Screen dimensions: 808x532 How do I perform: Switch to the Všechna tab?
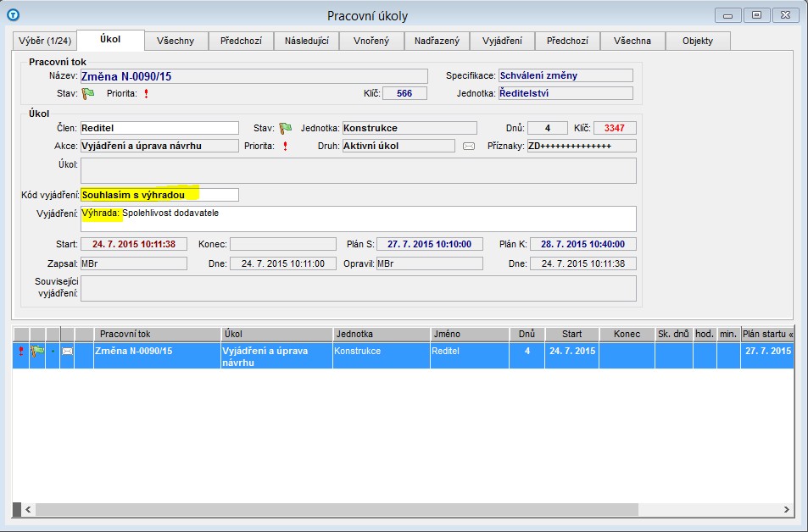(632, 41)
